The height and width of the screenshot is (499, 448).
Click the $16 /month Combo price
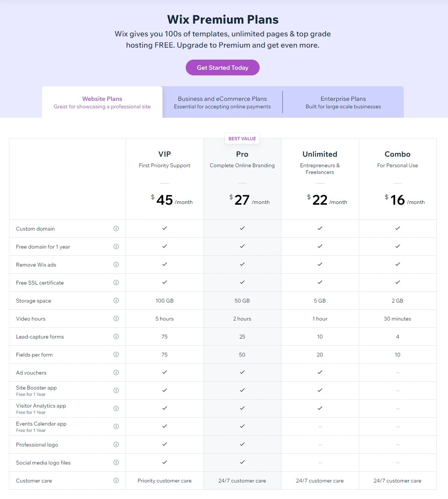405,200
